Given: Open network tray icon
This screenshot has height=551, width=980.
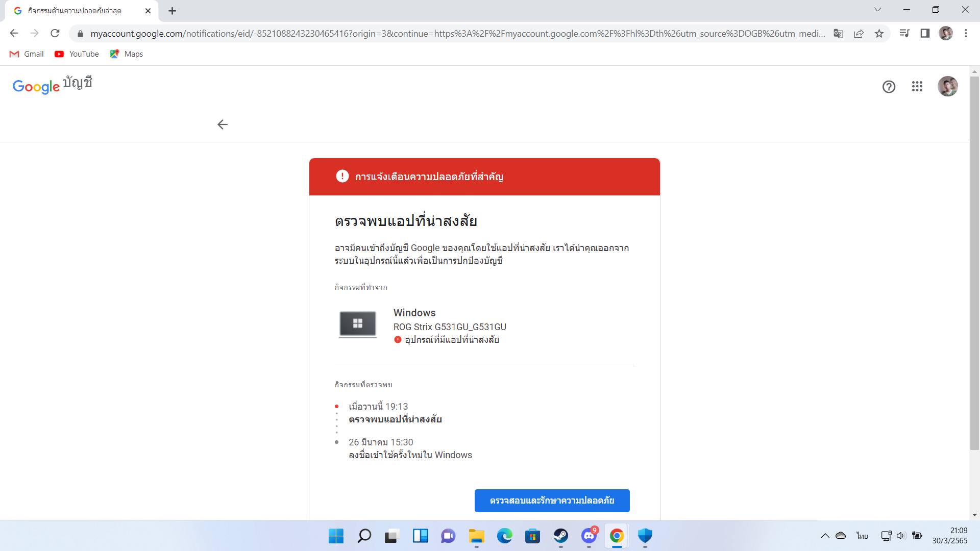Looking at the screenshot, I should [x=886, y=536].
